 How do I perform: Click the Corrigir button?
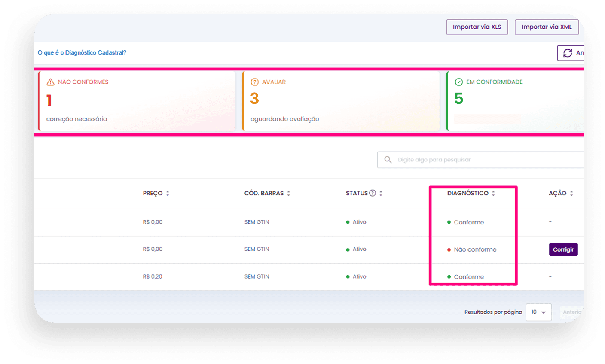(x=563, y=249)
